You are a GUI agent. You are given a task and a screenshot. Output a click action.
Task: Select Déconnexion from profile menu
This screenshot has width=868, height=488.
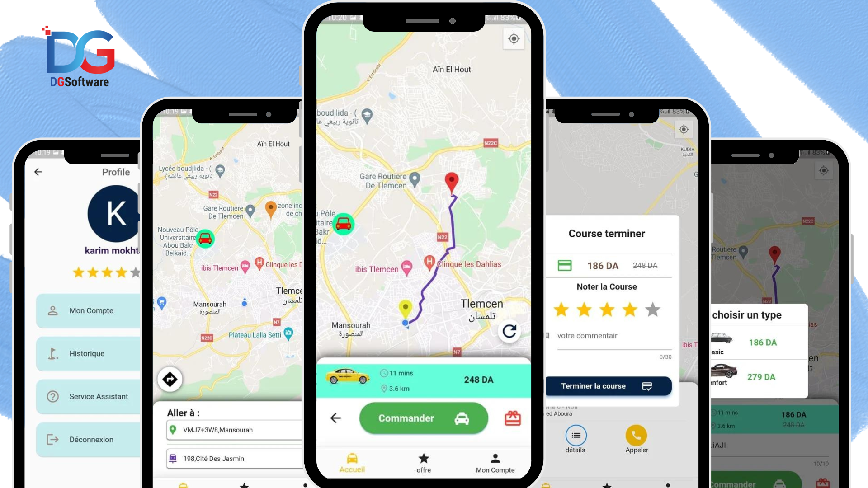pyautogui.click(x=91, y=439)
